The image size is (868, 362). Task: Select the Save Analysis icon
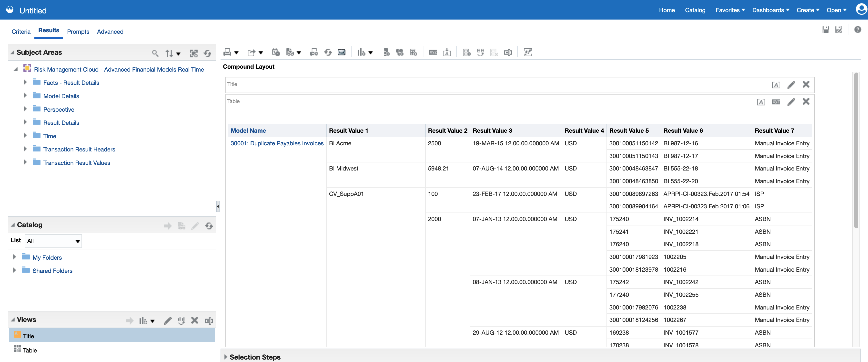point(826,30)
